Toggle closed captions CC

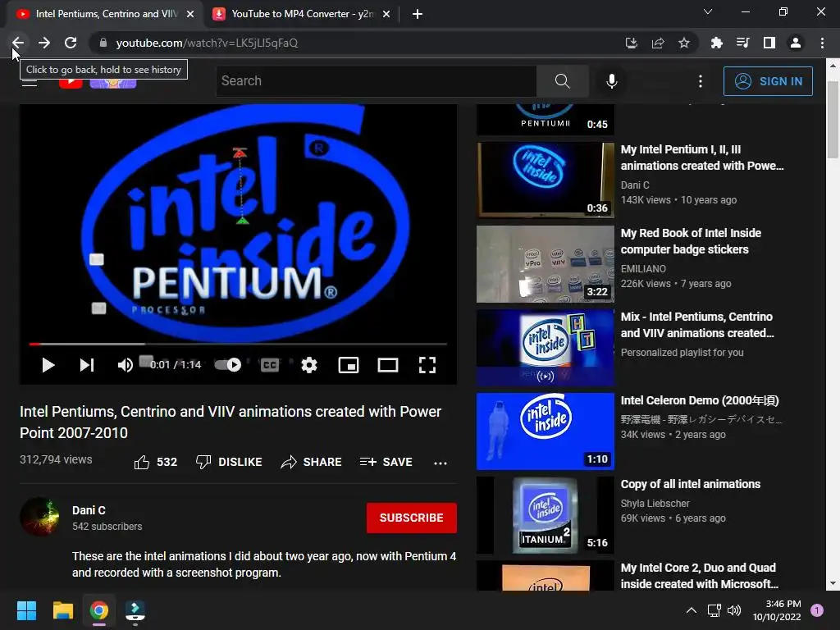click(x=269, y=365)
